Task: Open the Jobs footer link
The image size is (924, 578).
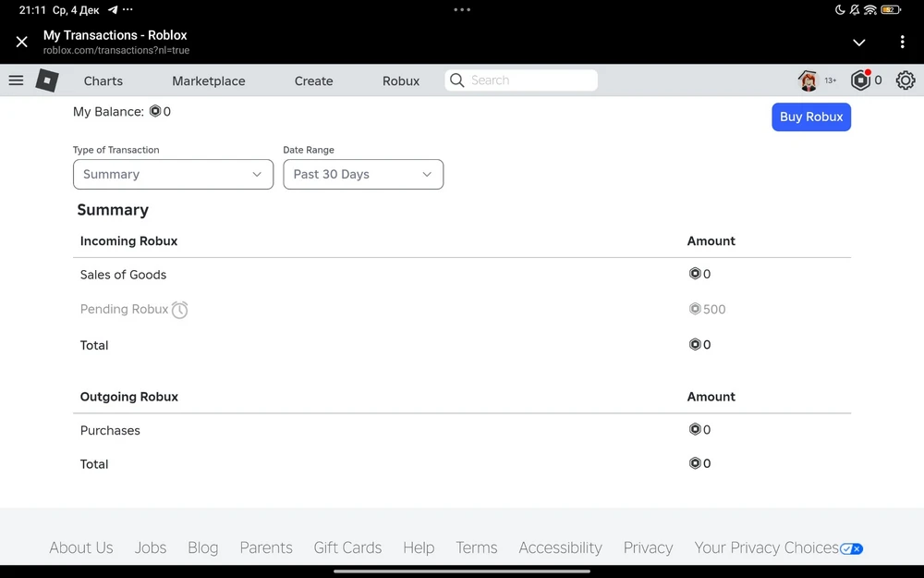Action: 151,547
